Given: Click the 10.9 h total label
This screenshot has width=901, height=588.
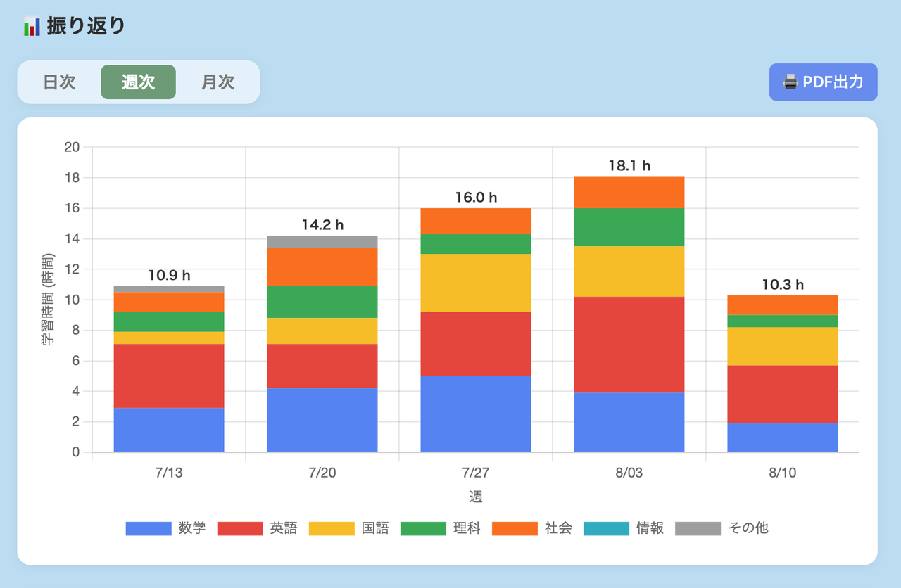Looking at the screenshot, I should (x=169, y=276).
